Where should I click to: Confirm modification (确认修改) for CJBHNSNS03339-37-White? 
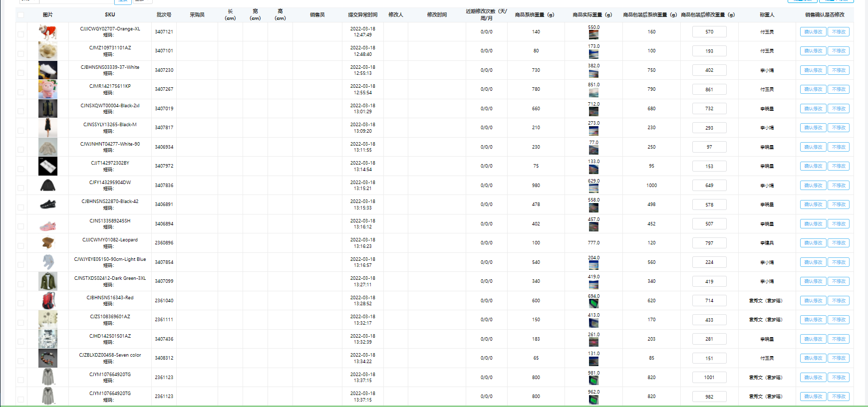click(813, 70)
